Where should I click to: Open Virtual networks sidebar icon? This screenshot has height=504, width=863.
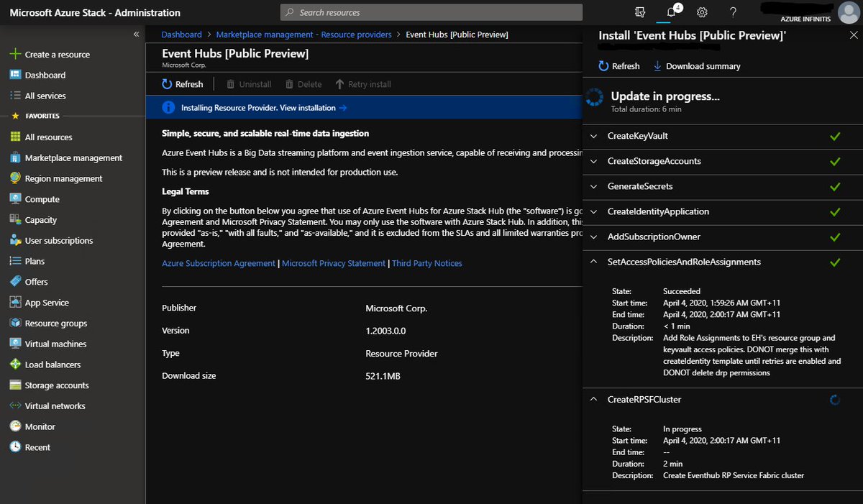coord(15,406)
